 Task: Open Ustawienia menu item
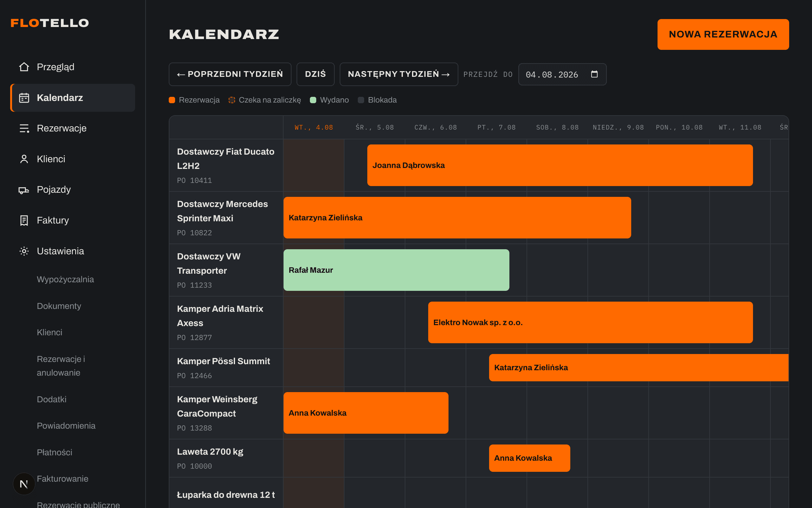(72, 251)
